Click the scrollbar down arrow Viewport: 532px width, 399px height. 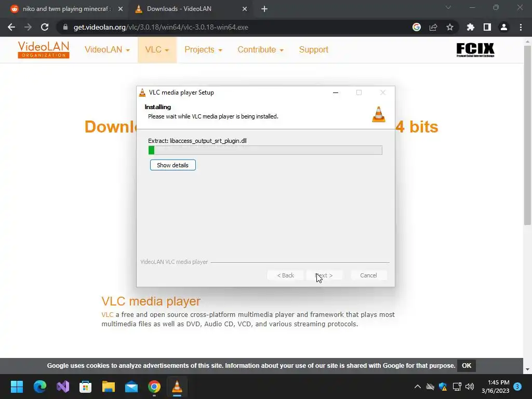[527, 369]
